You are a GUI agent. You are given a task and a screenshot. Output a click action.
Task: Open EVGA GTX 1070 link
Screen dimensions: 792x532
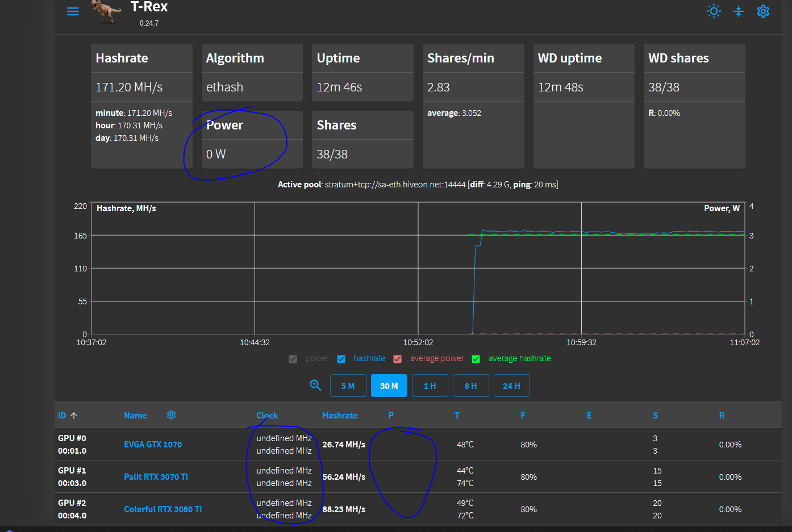[x=153, y=445]
